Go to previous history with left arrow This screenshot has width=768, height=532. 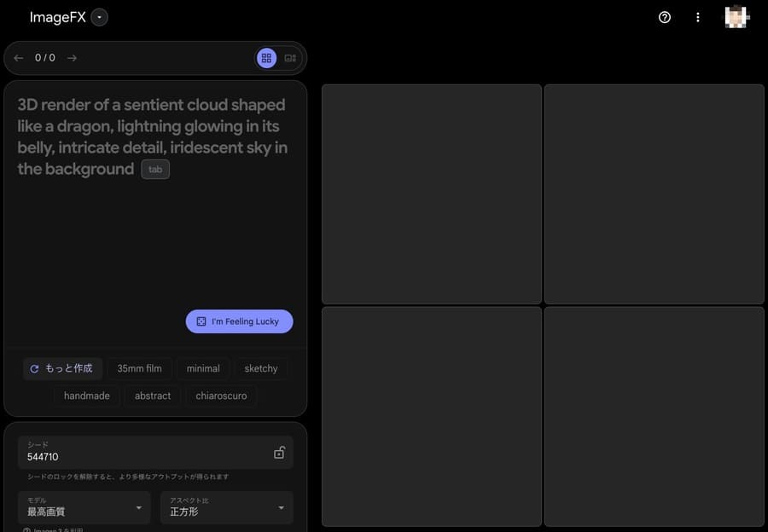tap(19, 58)
